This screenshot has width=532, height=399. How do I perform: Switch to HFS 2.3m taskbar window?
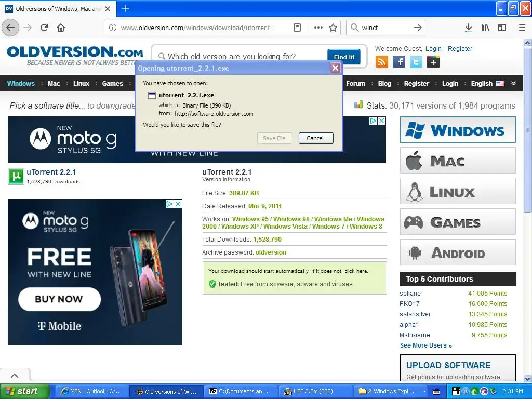tap(315, 392)
